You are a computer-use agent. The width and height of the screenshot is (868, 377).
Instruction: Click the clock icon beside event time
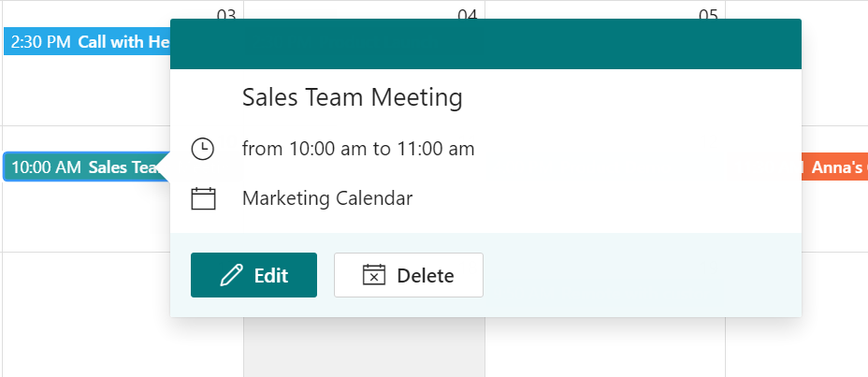[203, 149]
